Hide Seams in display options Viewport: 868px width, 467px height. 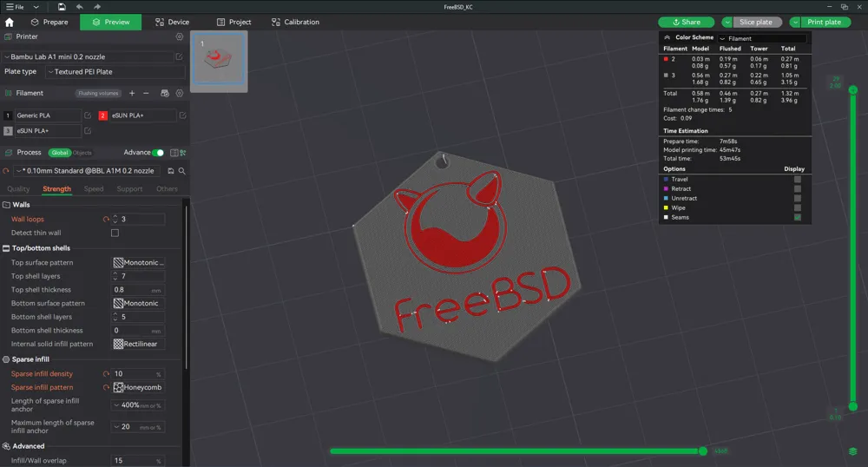[x=797, y=218]
